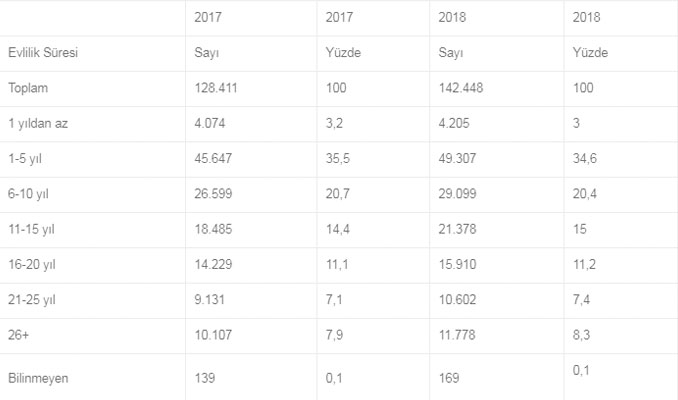Click the 139 value cell
The height and width of the screenshot is (400, 678).
(x=205, y=378)
